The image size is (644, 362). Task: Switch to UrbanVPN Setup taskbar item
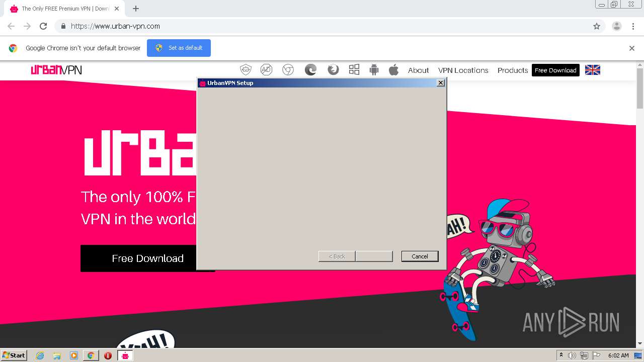pyautogui.click(x=125, y=355)
